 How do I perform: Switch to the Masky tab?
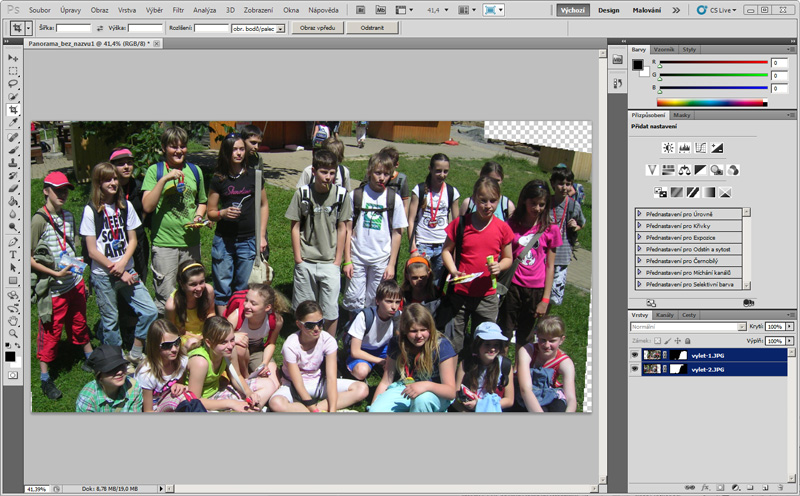(682, 115)
